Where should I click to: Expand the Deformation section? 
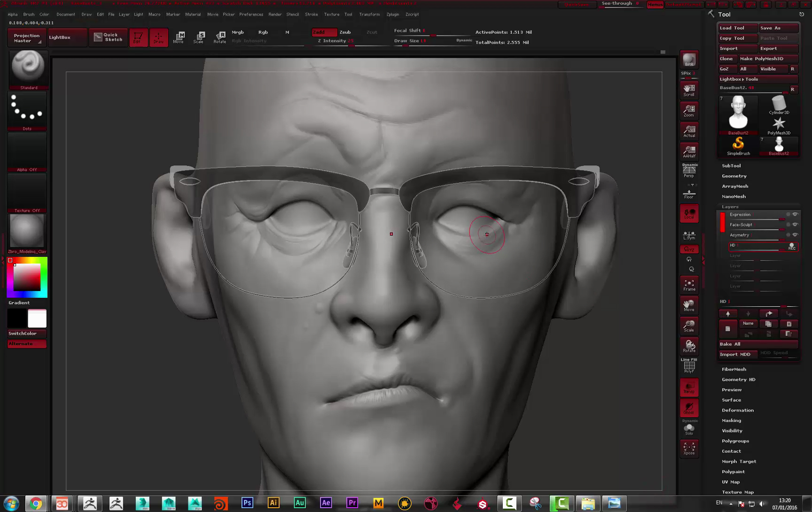(x=737, y=410)
